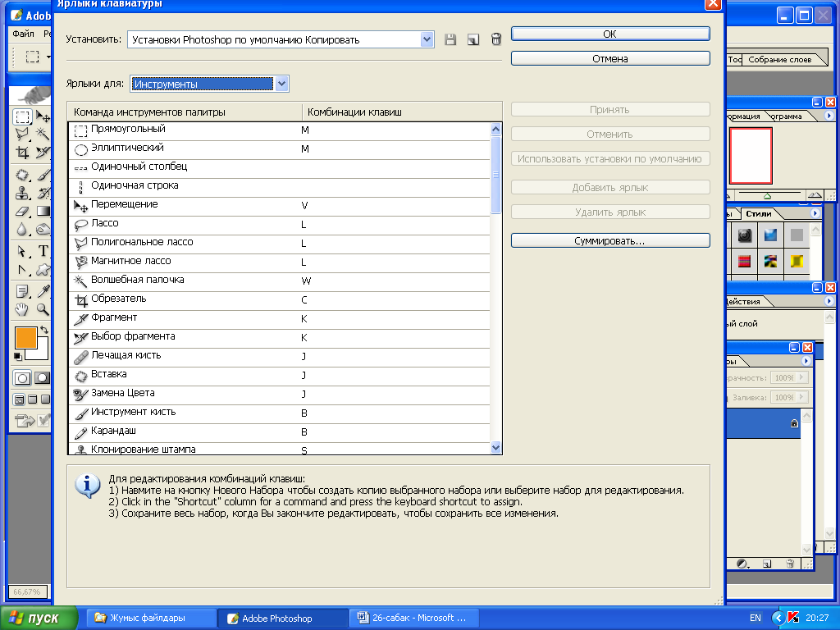
Task: Select the Hand tool in toolbox
Action: (22, 309)
